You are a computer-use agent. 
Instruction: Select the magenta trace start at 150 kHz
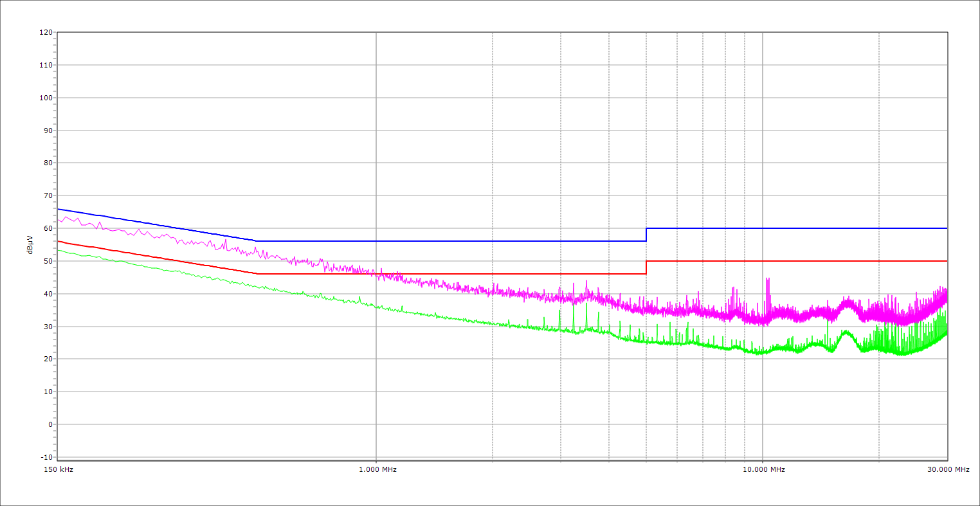coord(59,220)
